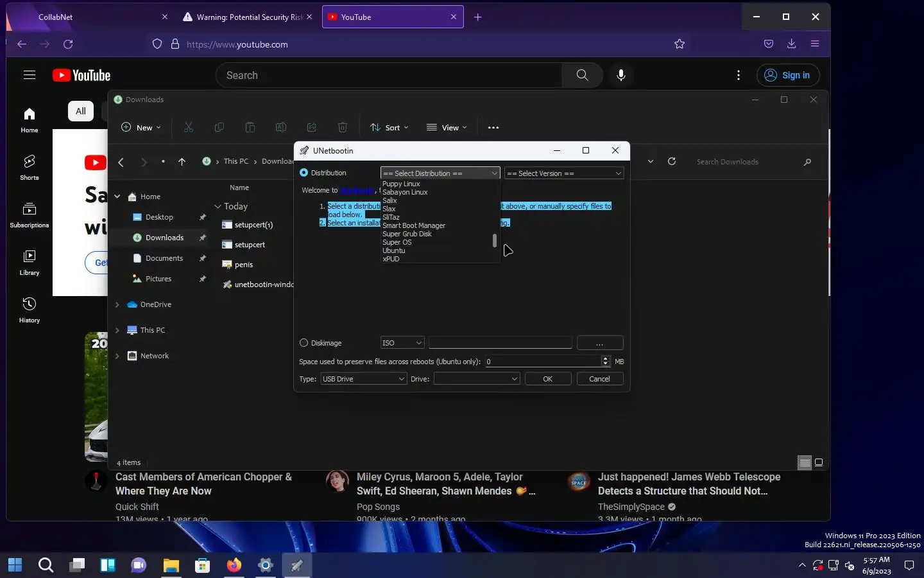
Task: Switch Explorer to large thumbnails view icon
Action: pos(819,462)
